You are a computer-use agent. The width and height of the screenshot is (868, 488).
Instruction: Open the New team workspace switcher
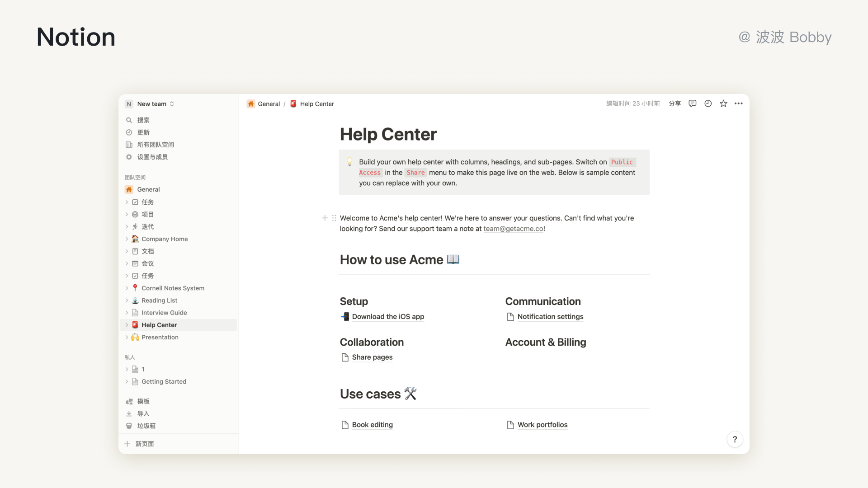click(x=152, y=104)
